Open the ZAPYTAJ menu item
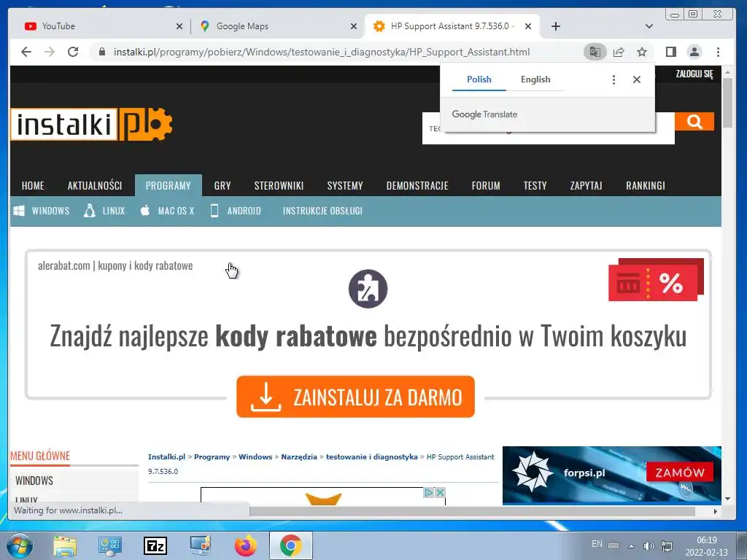This screenshot has height=560, width=747. click(586, 186)
